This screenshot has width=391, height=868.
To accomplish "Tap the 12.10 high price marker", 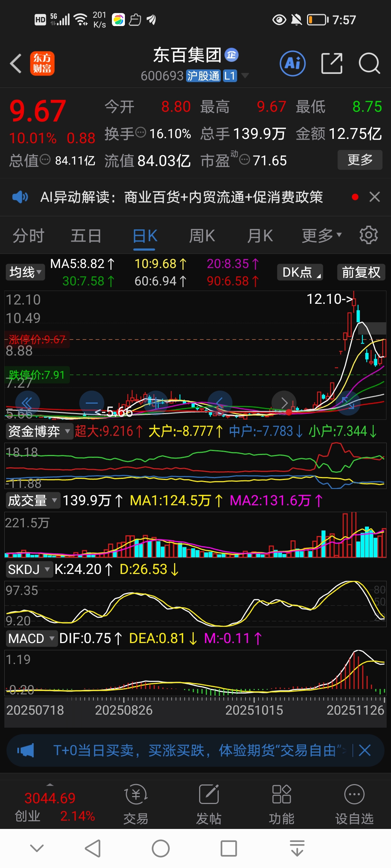I will click(x=329, y=299).
